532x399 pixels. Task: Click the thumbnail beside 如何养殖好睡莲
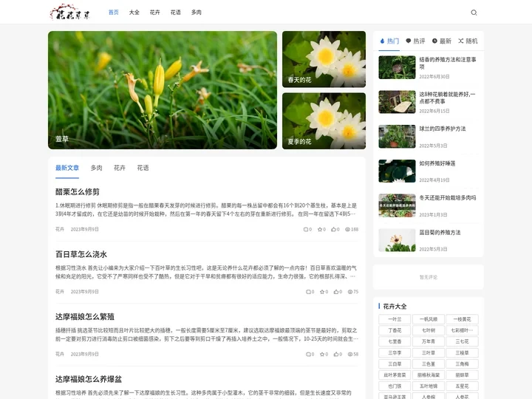point(397,171)
